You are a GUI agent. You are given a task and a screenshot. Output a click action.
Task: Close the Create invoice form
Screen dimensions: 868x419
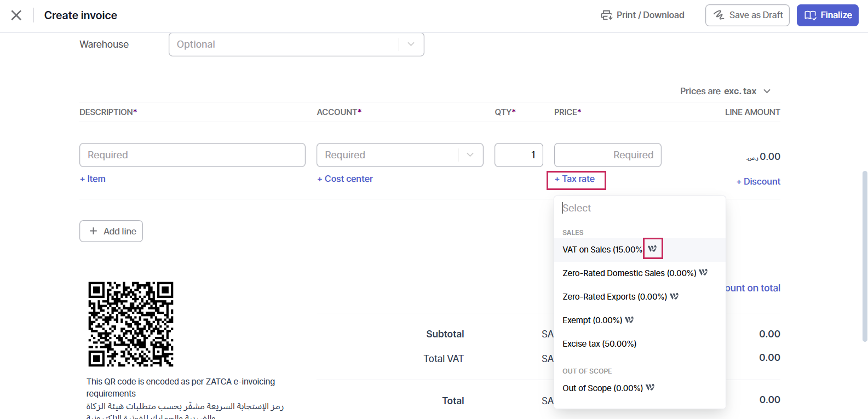(x=16, y=15)
